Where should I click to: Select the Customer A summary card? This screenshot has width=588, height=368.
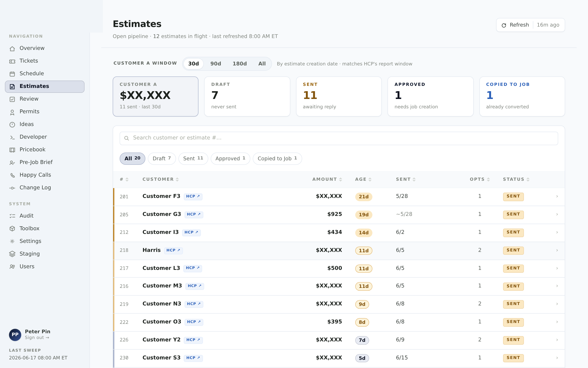(156, 97)
